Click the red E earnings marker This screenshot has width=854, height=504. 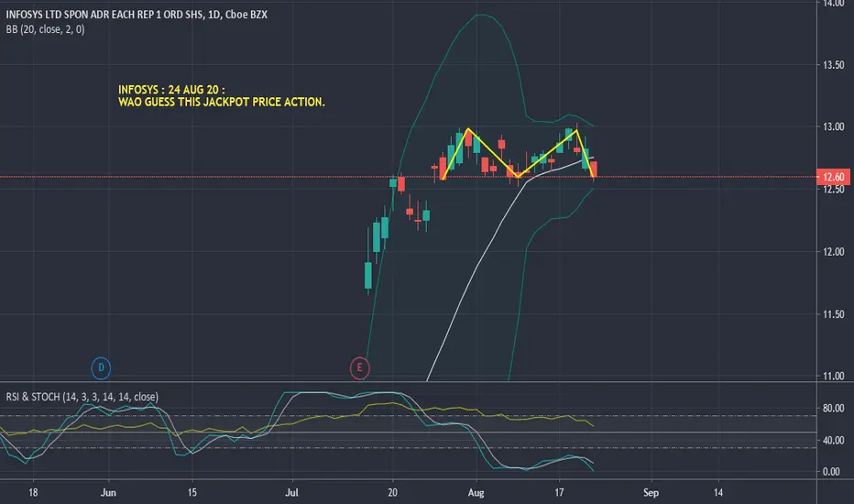click(x=359, y=368)
